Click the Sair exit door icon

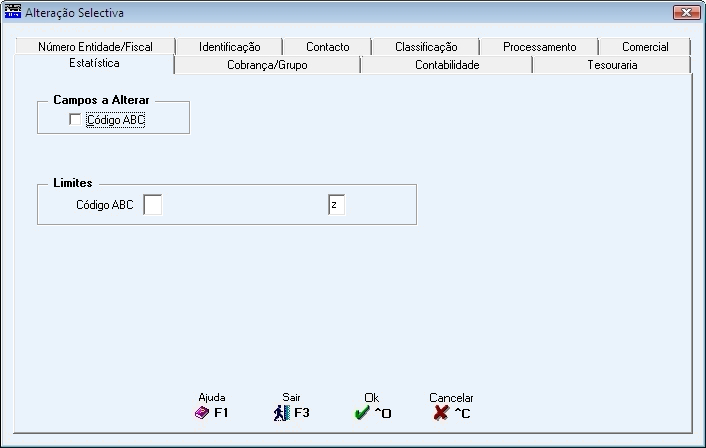click(x=282, y=412)
